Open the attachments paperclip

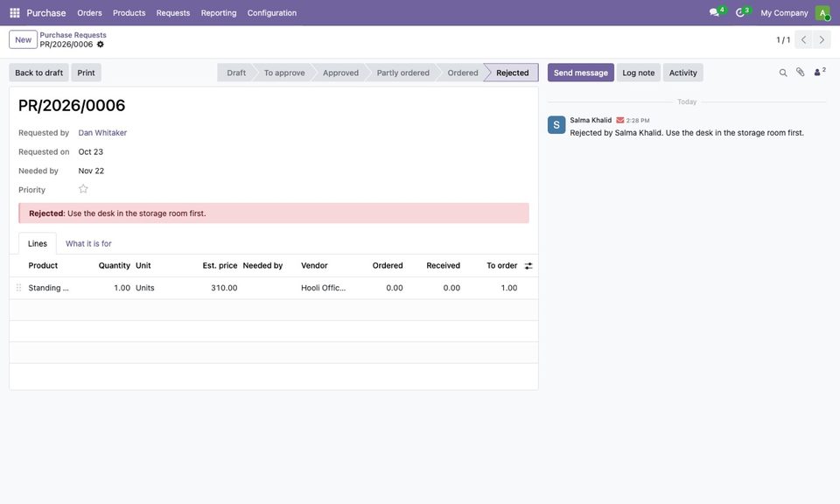coord(801,73)
